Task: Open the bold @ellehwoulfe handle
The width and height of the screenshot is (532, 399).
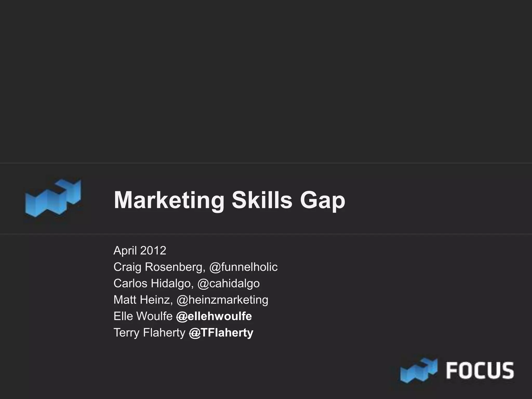Action: 214,316
